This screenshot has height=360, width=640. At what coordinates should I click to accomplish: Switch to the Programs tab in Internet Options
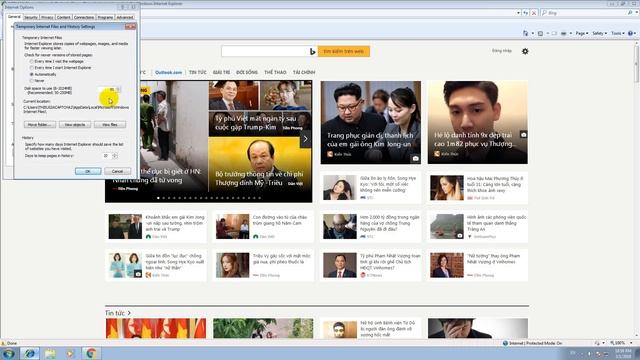tap(105, 18)
